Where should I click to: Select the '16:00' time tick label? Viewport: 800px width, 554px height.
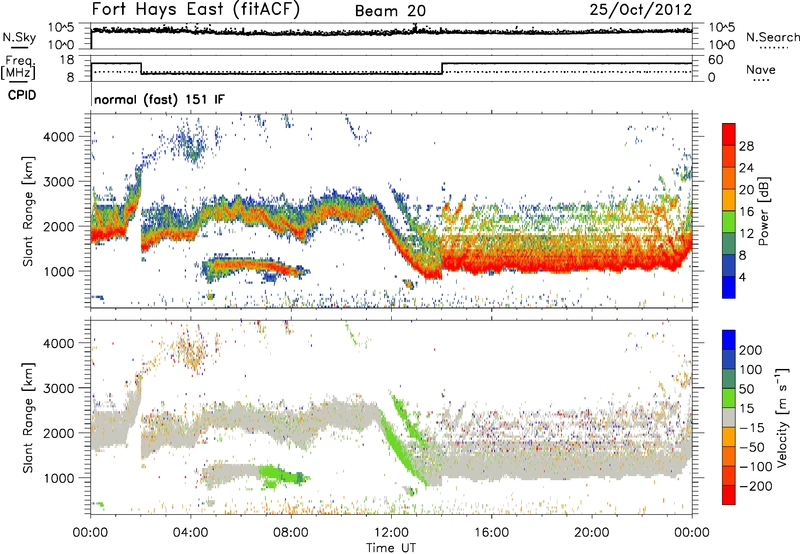(491, 533)
